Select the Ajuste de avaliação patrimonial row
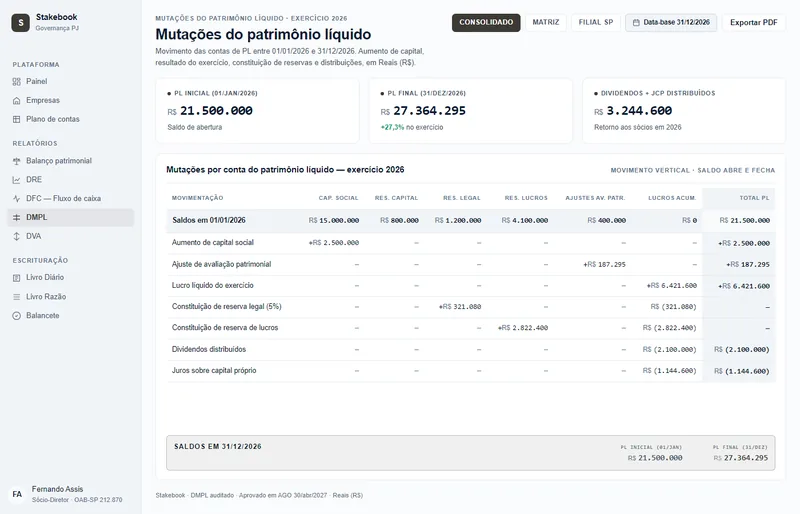The height and width of the screenshot is (514, 800). (x=470, y=264)
